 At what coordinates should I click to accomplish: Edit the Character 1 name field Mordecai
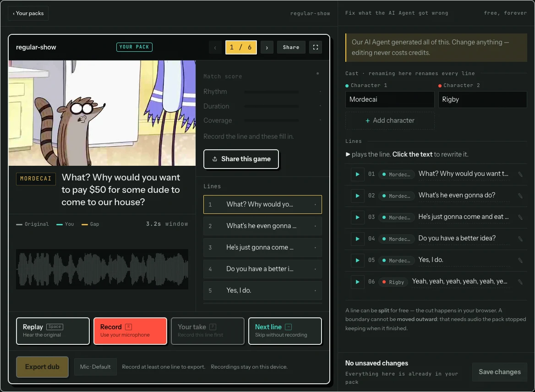coord(390,100)
